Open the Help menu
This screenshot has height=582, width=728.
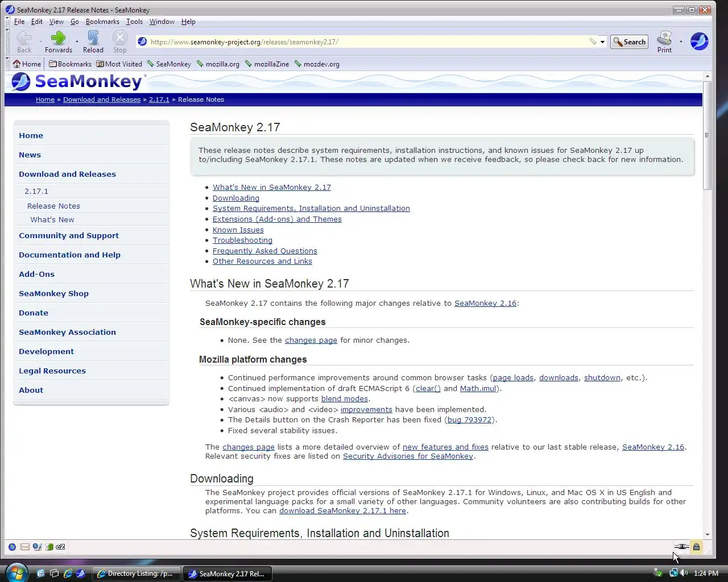pyautogui.click(x=188, y=22)
